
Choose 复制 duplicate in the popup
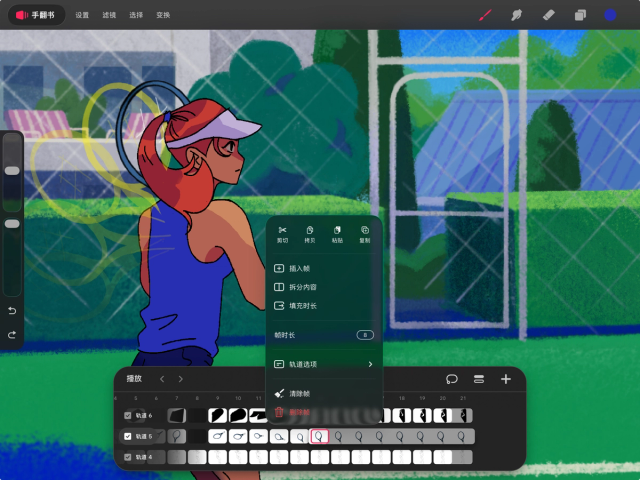click(364, 235)
